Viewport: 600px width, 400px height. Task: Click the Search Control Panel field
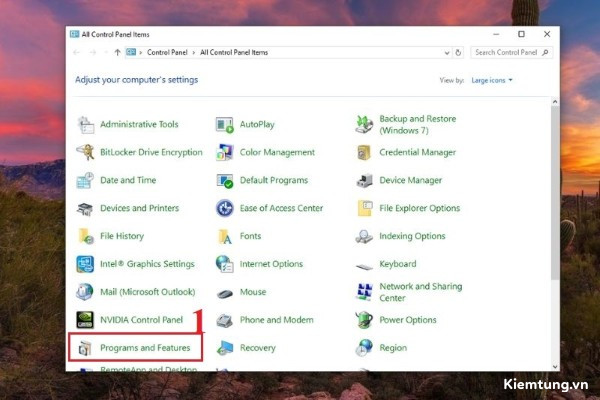[x=511, y=52]
